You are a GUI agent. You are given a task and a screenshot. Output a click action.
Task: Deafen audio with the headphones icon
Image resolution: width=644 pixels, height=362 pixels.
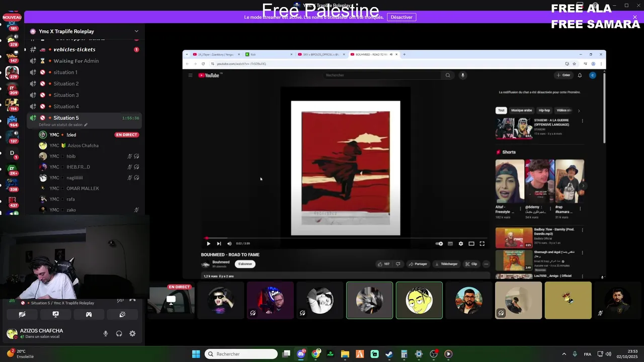(119, 333)
